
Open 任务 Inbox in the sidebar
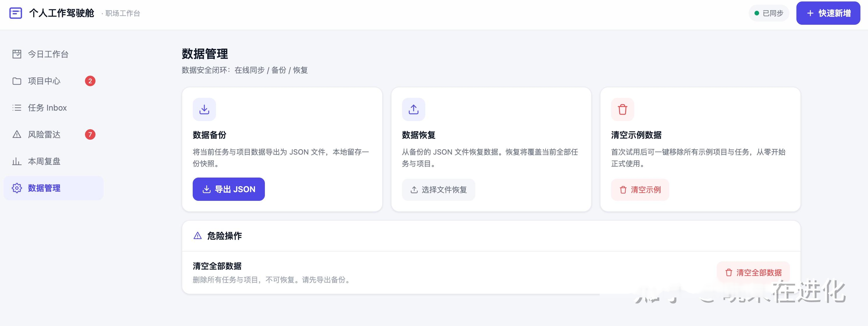pyautogui.click(x=54, y=108)
